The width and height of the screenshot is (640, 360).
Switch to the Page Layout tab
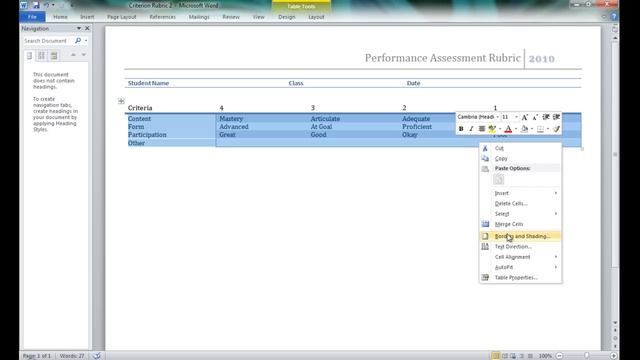click(x=122, y=17)
